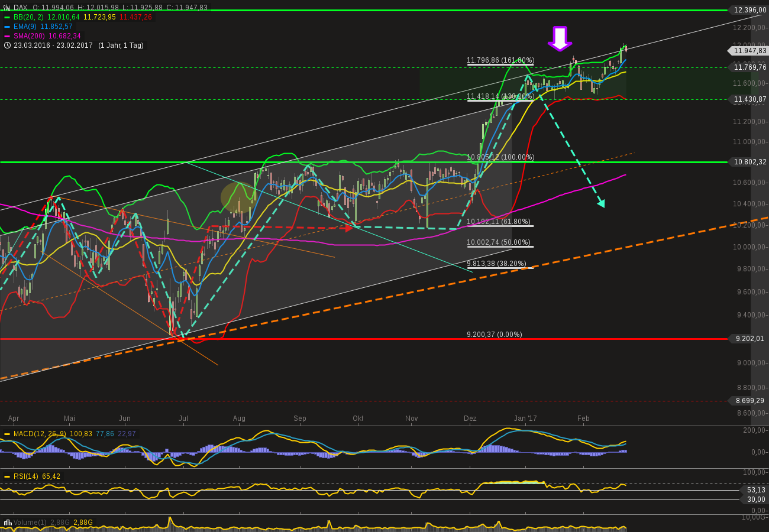
Task: Click the 9.202,01 price marker
Action: [748, 339]
